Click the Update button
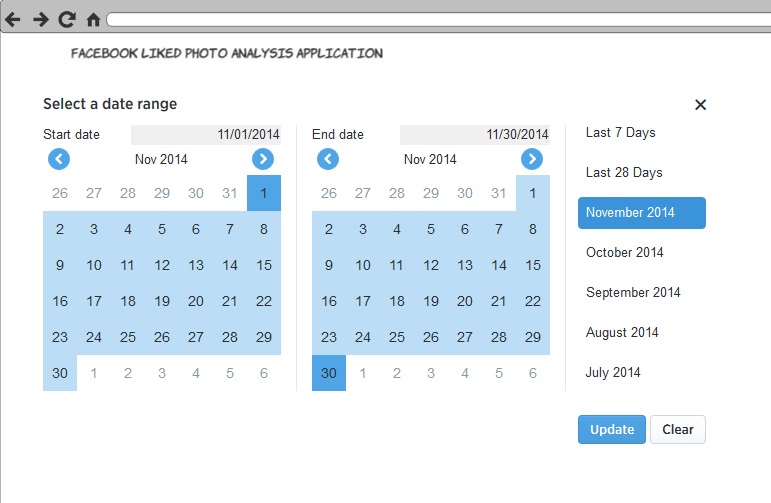The image size is (771, 503). (612, 429)
